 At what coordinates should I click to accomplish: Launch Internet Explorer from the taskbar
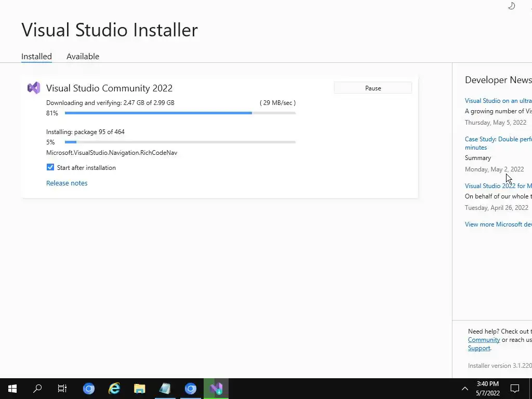[114, 389]
